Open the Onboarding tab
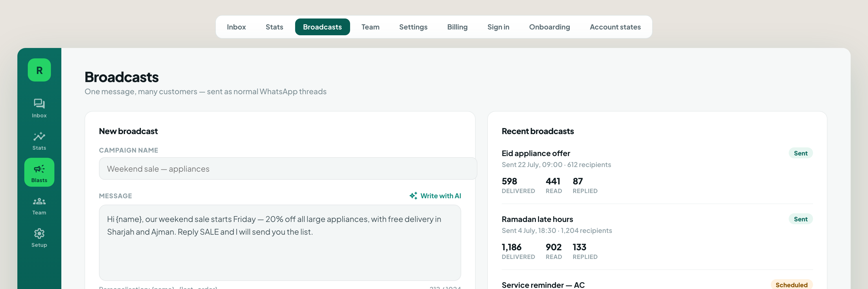The image size is (868, 289). pos(549,27)
